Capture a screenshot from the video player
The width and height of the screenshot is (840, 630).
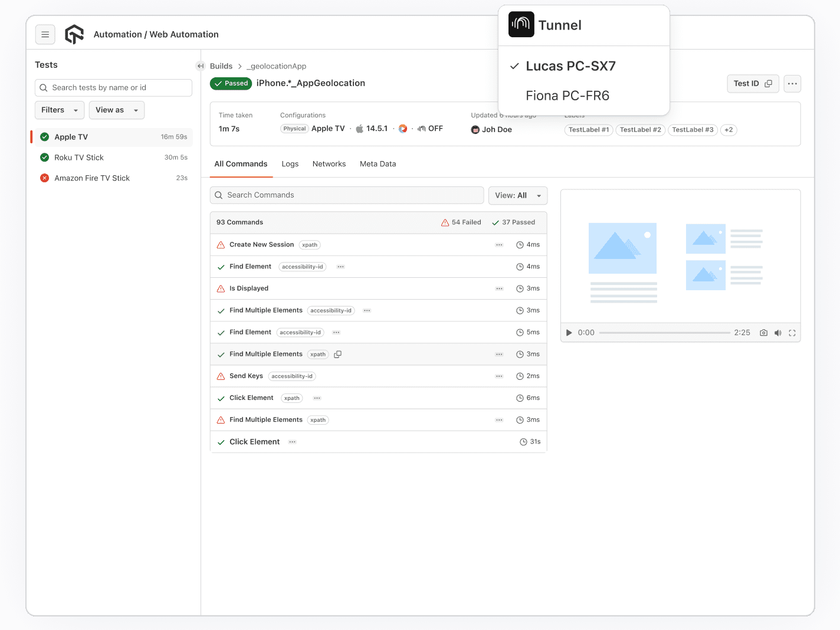pos(763,332)
